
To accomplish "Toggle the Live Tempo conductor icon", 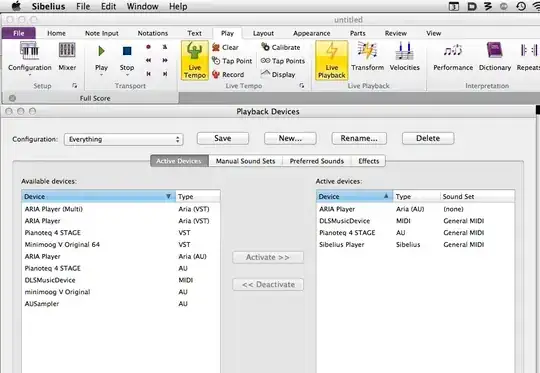I will 195,51.
